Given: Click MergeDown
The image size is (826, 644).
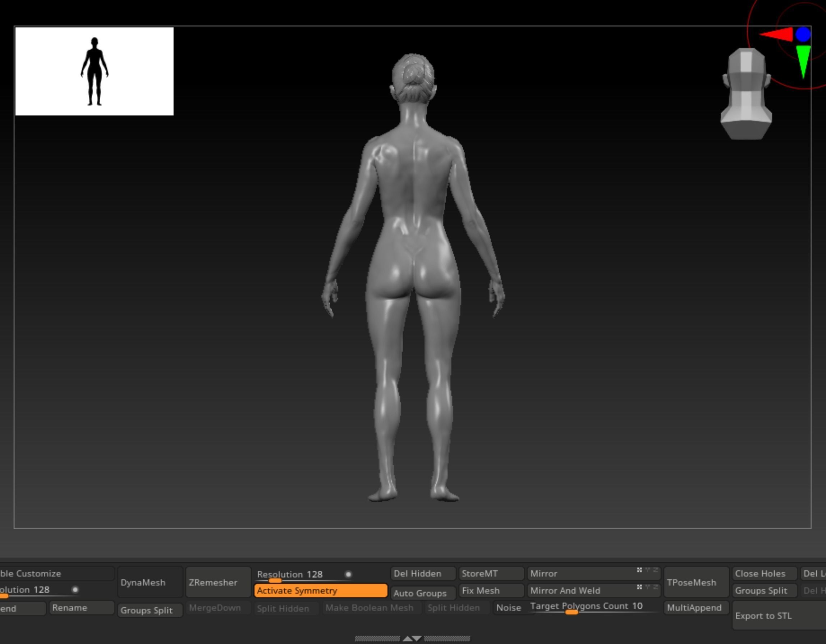Looking at the screenshot, I should 218,608.
